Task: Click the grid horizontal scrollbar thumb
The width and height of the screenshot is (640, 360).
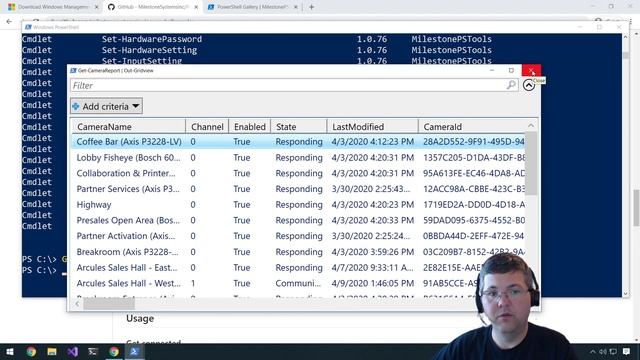Action: tap(109, 304)
